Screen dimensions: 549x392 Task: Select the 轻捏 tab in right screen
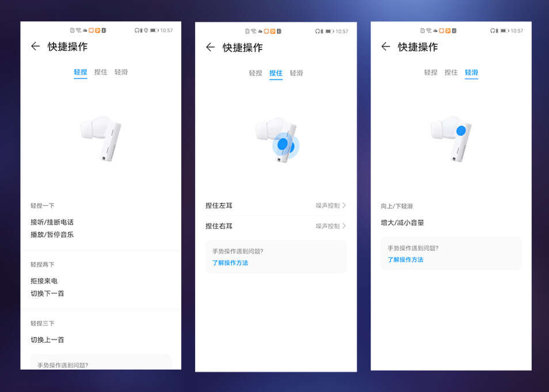[x=430, y=72]
